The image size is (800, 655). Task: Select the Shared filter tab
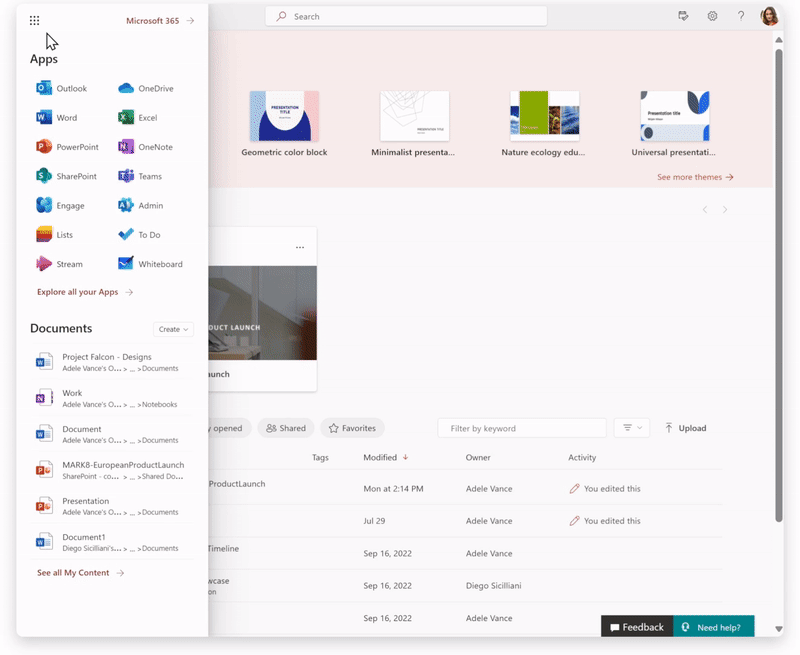pyautogui.click(x=286, y=428)
